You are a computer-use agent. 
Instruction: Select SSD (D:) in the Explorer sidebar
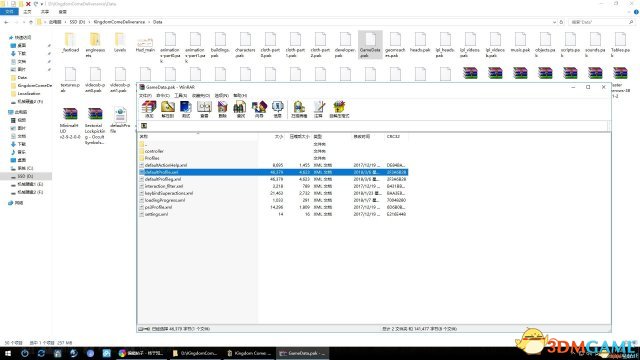click(x=25, y=176)
